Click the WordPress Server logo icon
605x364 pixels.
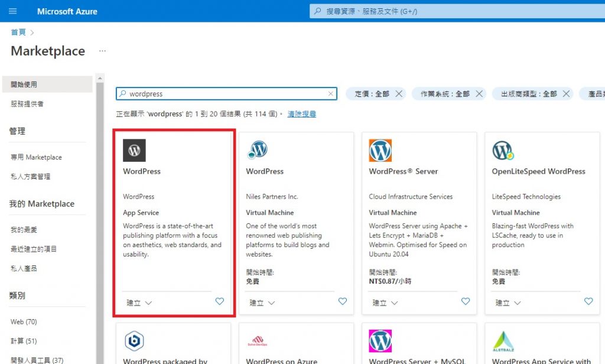pyautogui.click(x=380, y=150)
